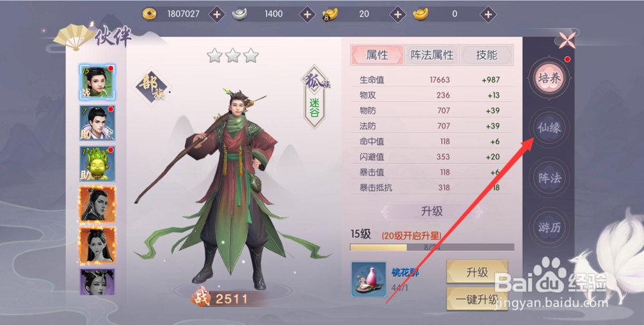Click the 一键升级 one-click upgrade button
644x325 pixels.
[477, 299]
